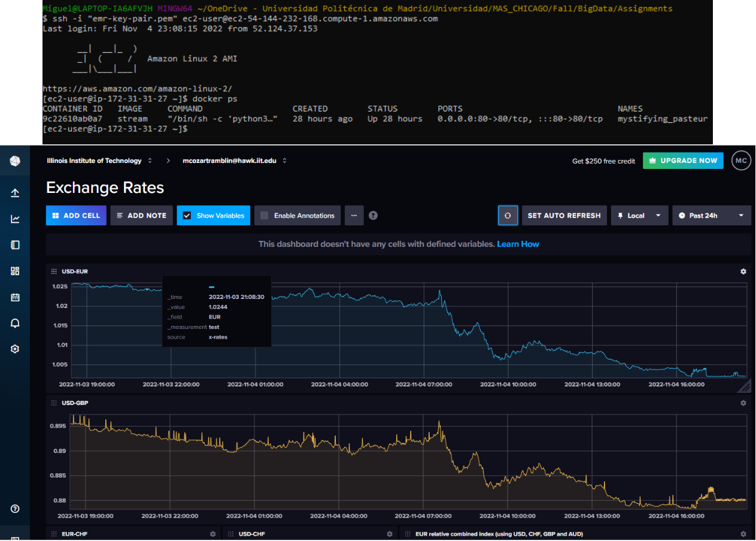
Task: Open Load Data from the sidebar
Action: (15, 193)
